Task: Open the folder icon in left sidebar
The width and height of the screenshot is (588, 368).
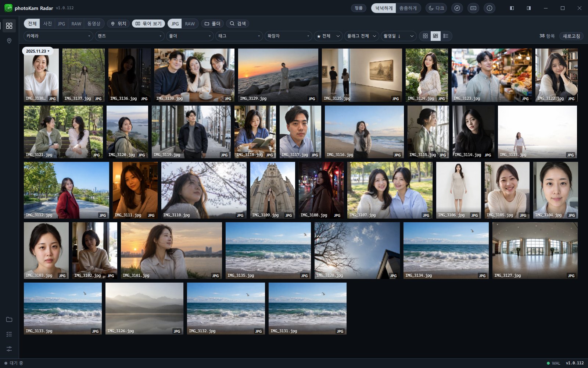Action: [9, 319]
